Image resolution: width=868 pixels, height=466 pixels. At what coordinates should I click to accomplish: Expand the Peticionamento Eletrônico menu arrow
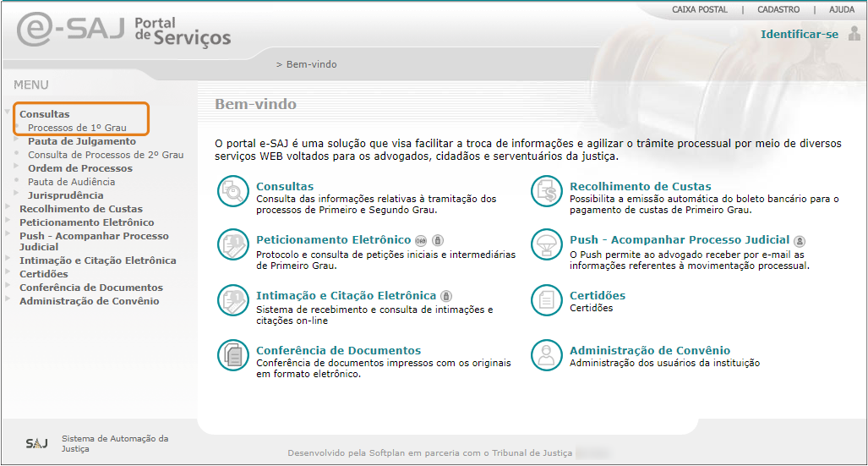8,220
